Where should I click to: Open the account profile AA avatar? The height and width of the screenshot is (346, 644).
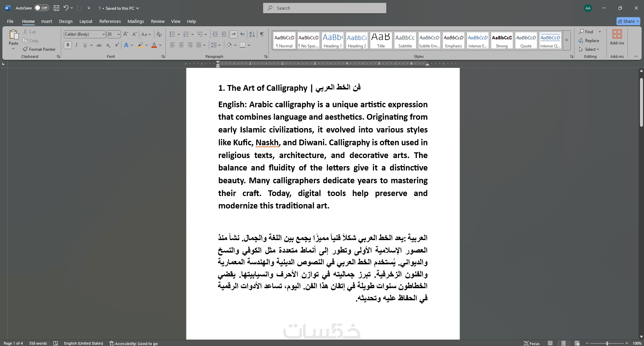click(x=588, y=8)
